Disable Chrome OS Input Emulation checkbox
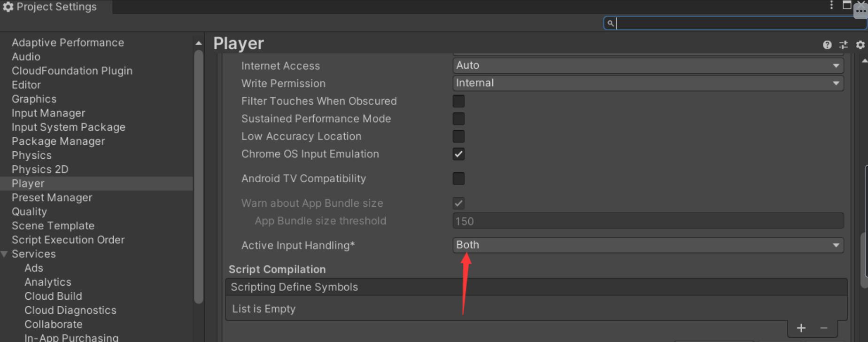This screenshot has height=342, width=868. coord(458,154)
